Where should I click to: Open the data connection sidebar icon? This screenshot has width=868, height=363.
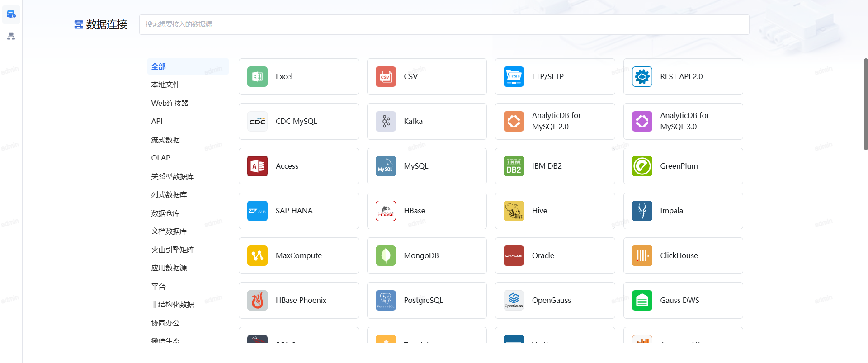coord(11,14)
